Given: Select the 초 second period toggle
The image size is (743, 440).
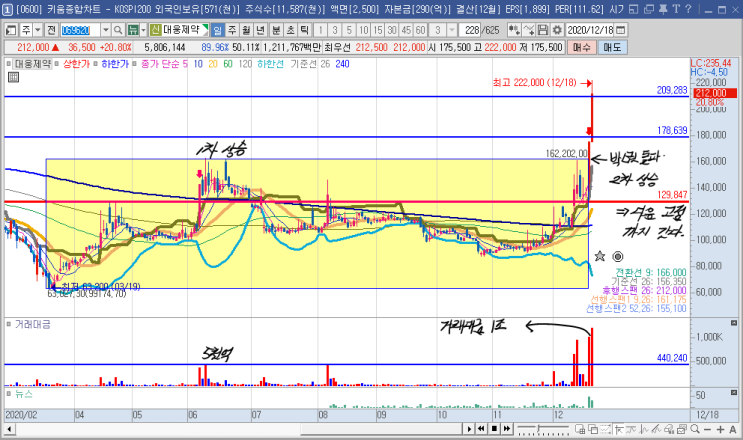Looking at the screenshot, I should [290, 30].
